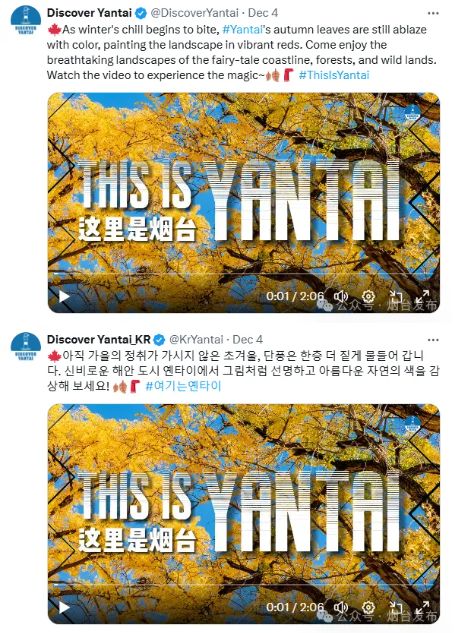Mute the second video's volume

[x=341, y=608]
